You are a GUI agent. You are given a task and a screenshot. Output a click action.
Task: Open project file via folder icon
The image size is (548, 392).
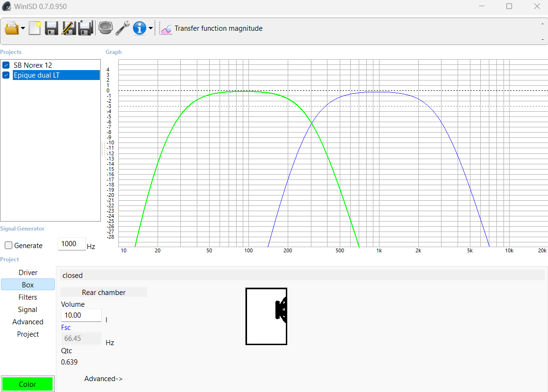[x=11, y=28]
